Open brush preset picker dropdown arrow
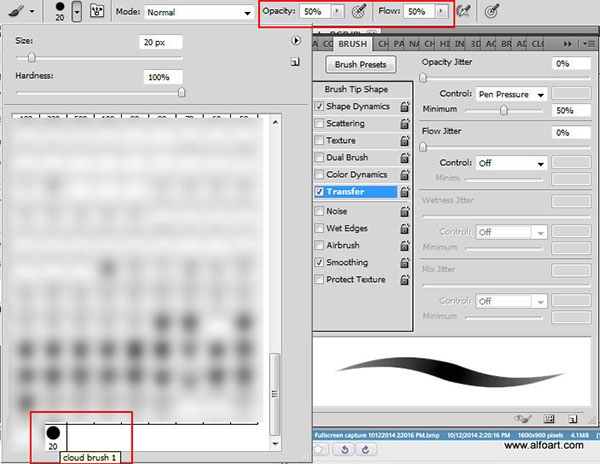This screenshot has height=464, width=600. point(77,12)
